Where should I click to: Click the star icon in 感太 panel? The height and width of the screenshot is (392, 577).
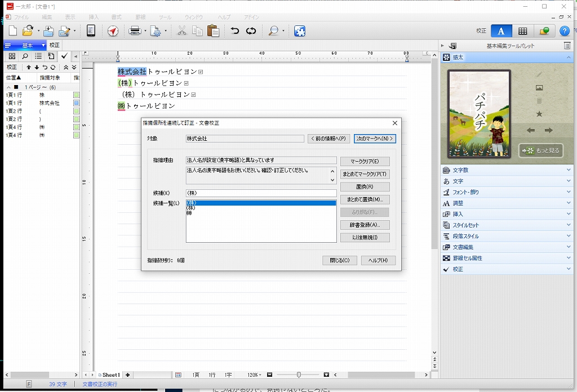(x=539, y=114)
